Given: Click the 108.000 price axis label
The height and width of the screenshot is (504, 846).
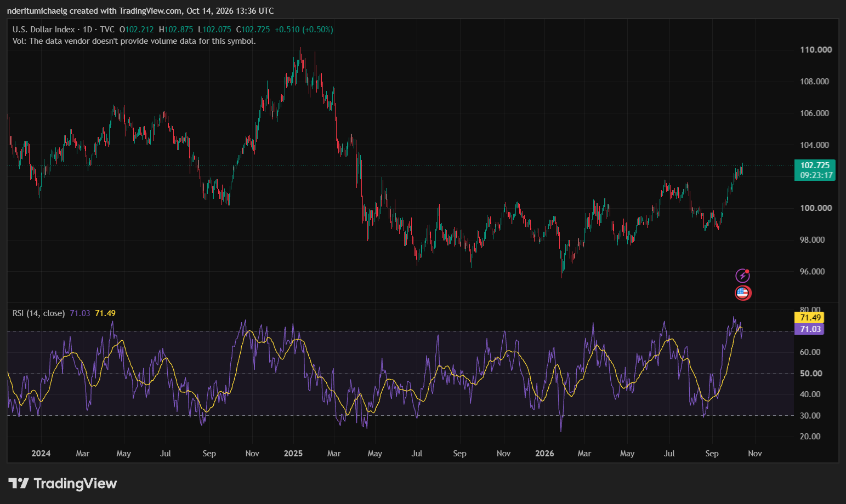Looking at the screenshot, I should 814,82.
